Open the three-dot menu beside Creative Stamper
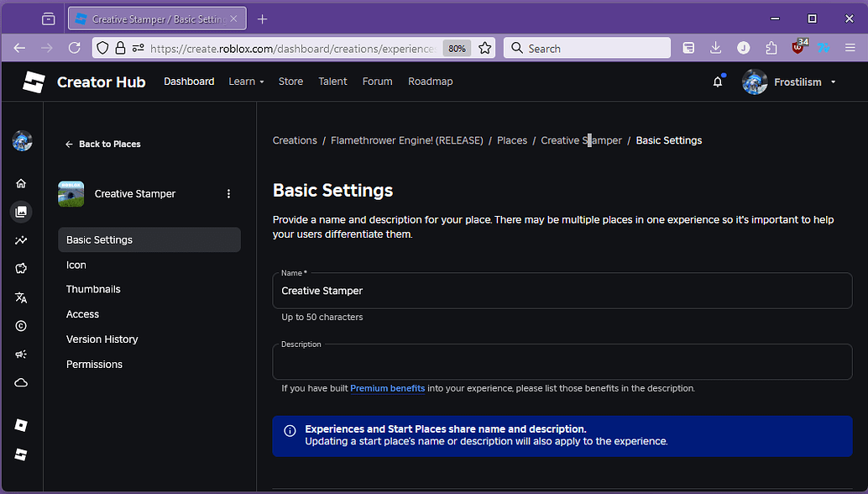 (x=228, y=193)
